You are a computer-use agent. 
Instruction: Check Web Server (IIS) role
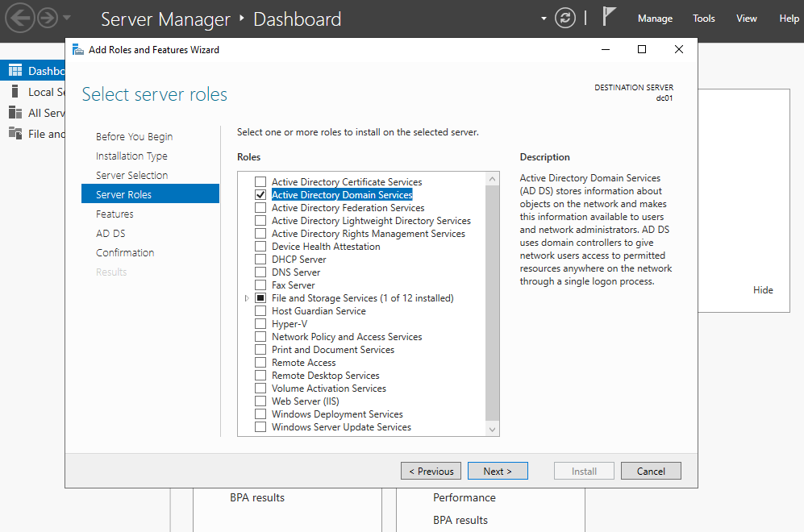260,401
